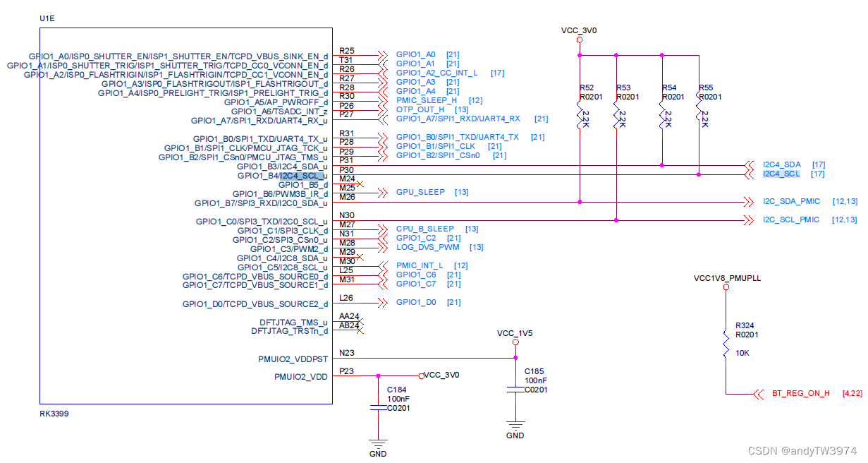Click the blue resistor body of R324
The height and width of the screenshot is (463, 868).
click(x=725, y=344)
